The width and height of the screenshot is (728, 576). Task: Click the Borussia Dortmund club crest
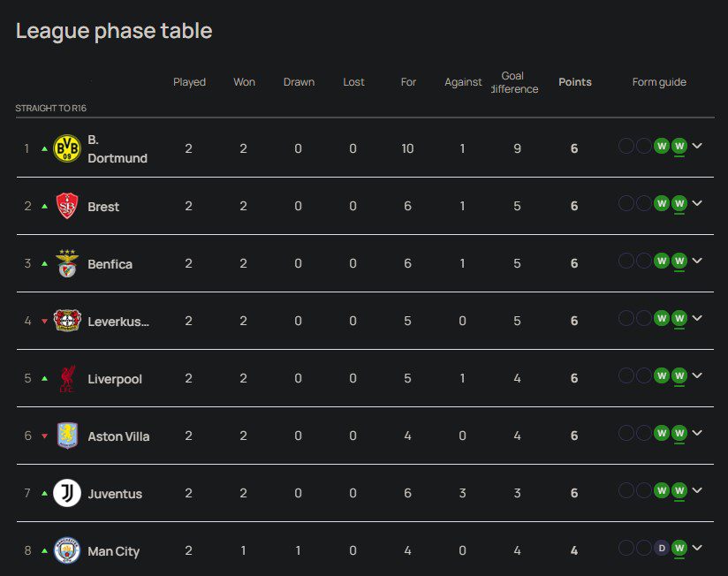click(67, 148)
